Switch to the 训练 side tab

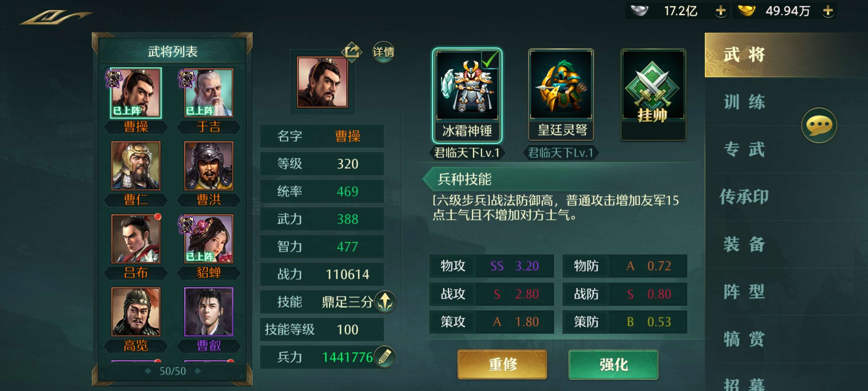pyautogui.click(x=744, y=102)
